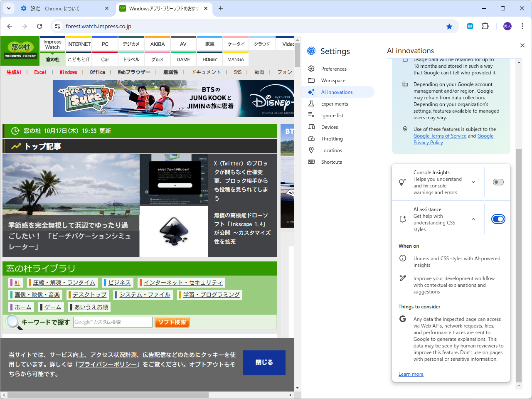
Task: Select INTERNET in the site navigation menu
Action: pyautogui.click(x=79, y=44)
